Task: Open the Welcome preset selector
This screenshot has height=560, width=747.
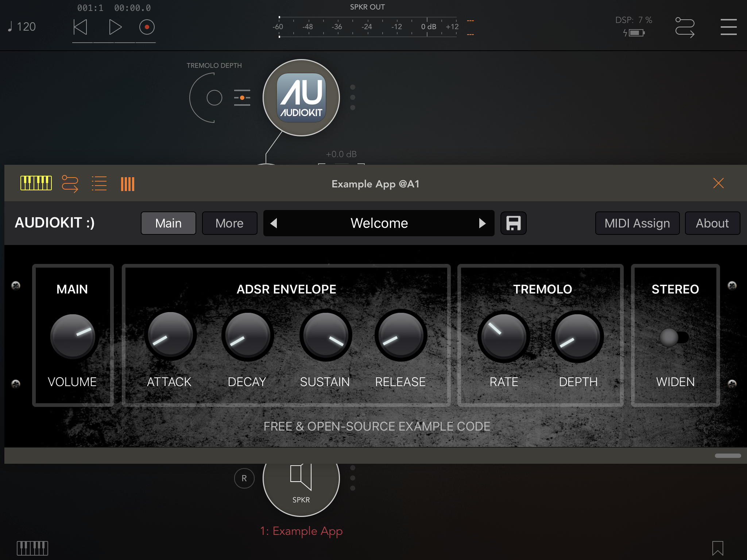Action: [x=379, y=223]
